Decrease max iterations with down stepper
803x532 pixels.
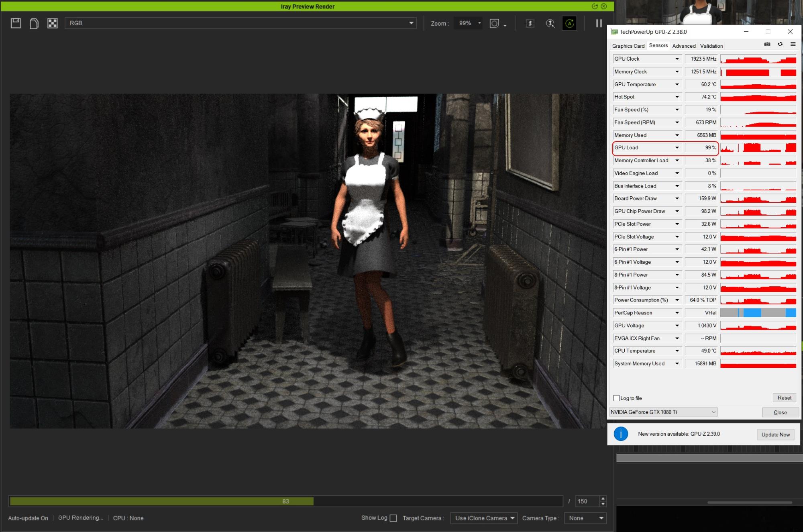[603, 504]
